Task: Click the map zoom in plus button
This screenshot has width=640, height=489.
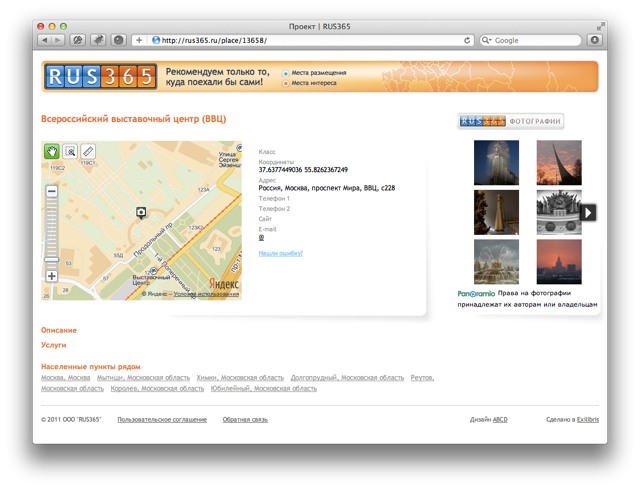Action: coord(52,276)
